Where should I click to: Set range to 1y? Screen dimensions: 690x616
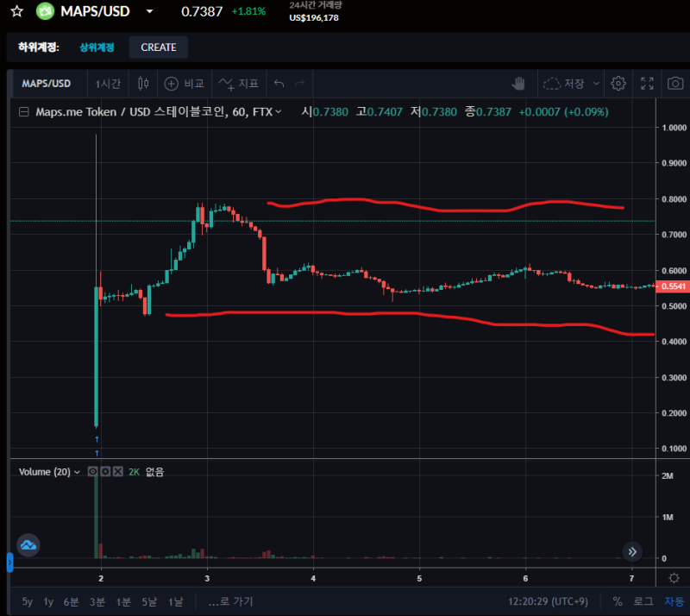pyautogui.click(x=48, y=601)
